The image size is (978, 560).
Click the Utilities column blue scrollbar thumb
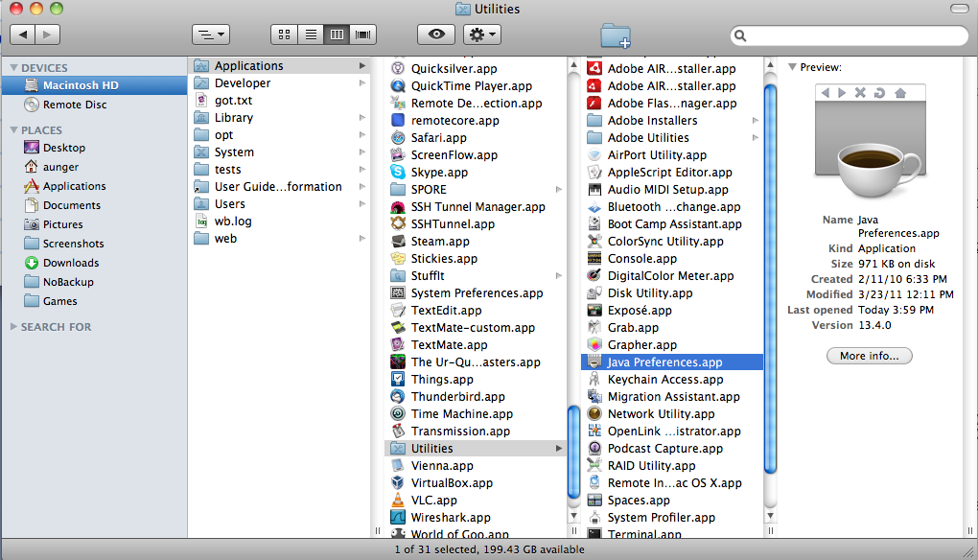click(x=770, y=279)
